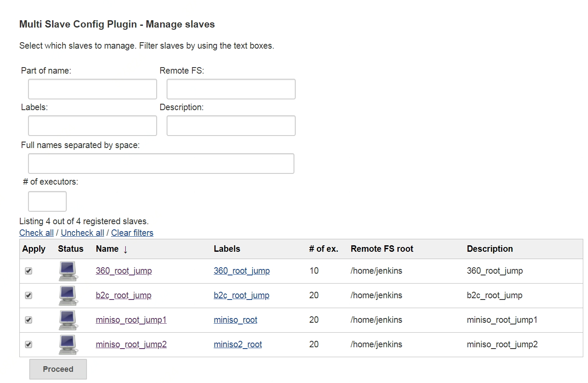
Task: Toggle the Apply checkbox for miniso_root_jump2
Action: click(x=29, y=345)
